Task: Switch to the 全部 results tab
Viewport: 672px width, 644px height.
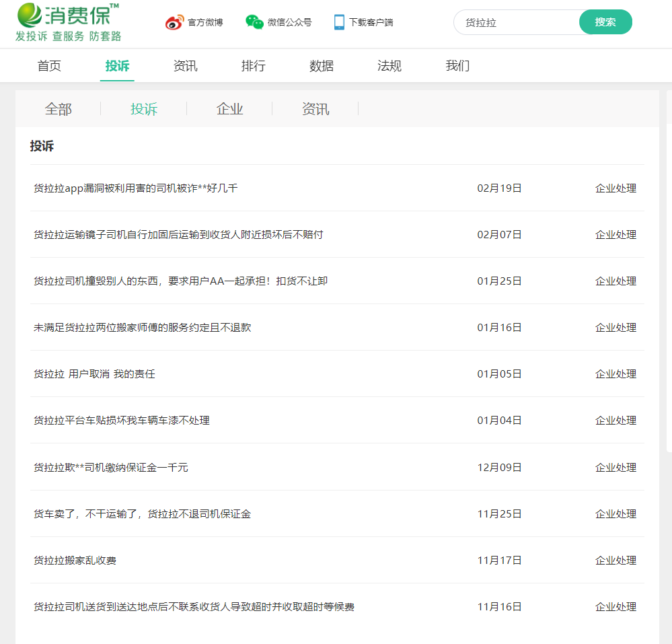Action: (59, 109)
